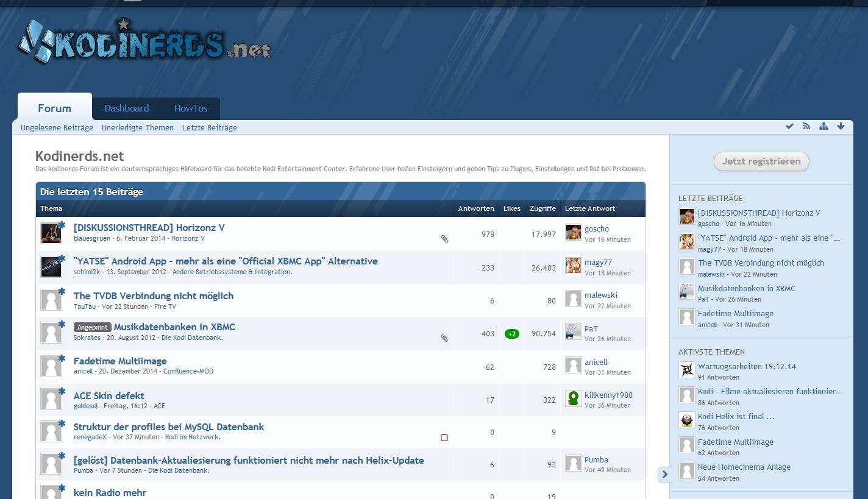The width and height of the screenshot is (868, 499).
Task: Click the Angepinnt label on Musikdatenbanken
Action: pos(93,327)
